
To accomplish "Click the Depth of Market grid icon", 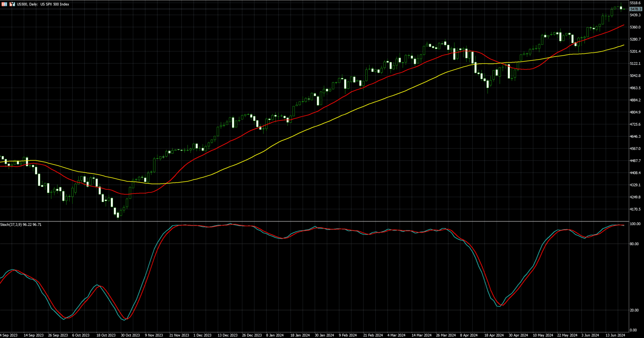I will [x=5, y=4].
